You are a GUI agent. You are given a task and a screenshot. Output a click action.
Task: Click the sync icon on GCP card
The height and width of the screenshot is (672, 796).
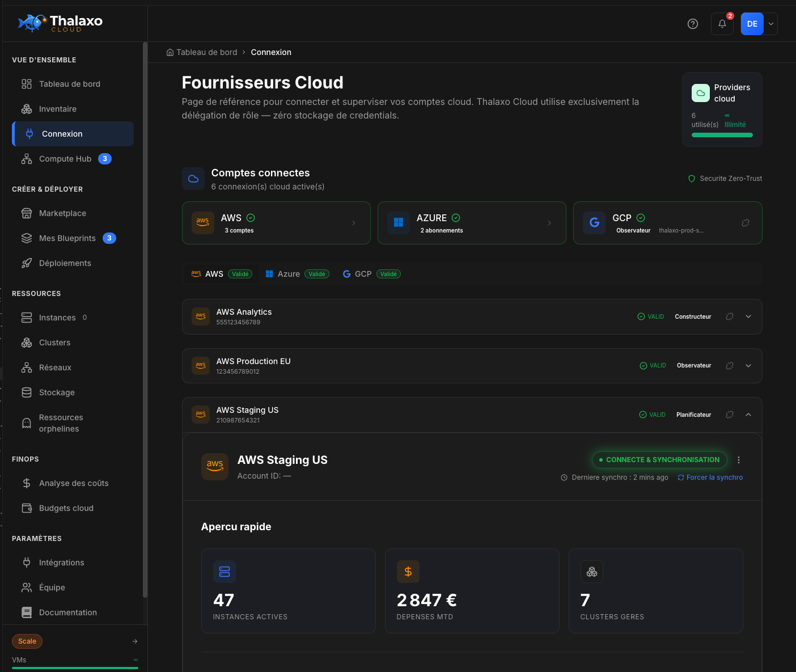click(746, 223)
